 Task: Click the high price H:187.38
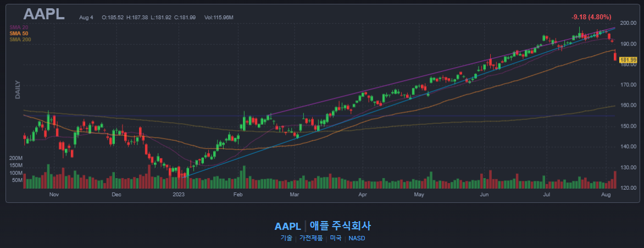click(x=137, y=18)
